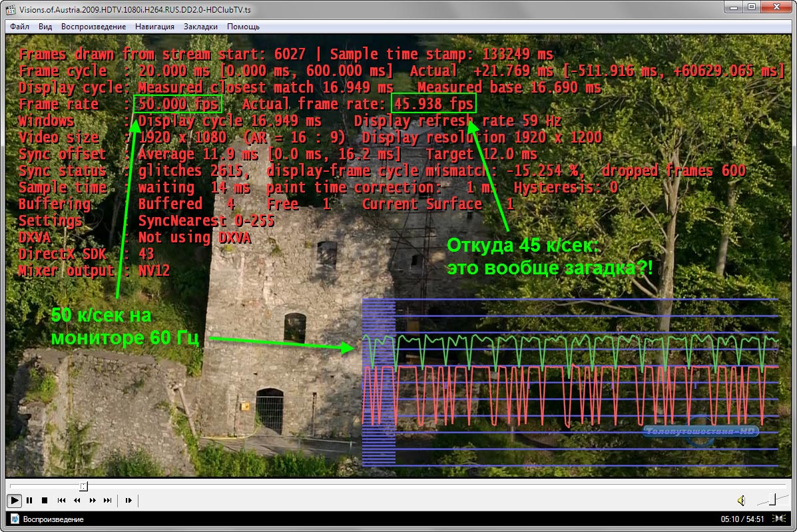Click the elapsed time display 05:10 / 54:51
Image resolution: width=797 pixels, height=532 pixels.
point(743,519)
